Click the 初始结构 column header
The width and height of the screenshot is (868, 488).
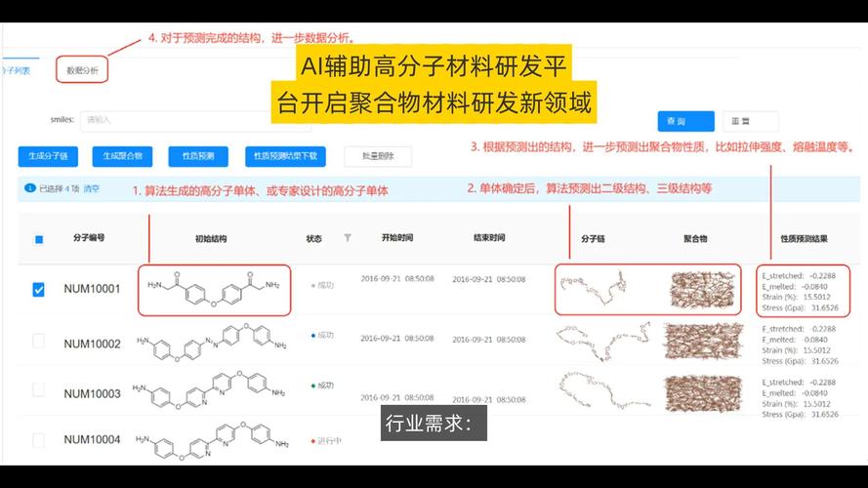coord(211,239)
